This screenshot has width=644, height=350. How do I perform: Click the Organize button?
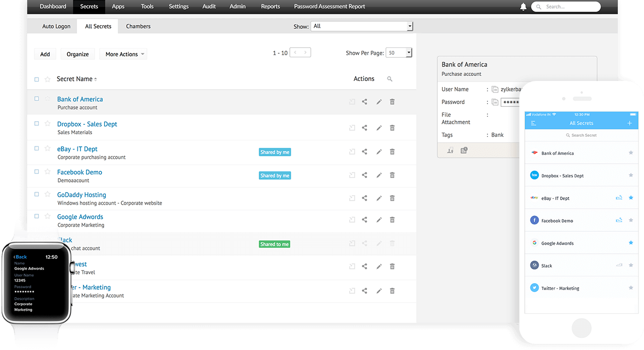[78, 54]
